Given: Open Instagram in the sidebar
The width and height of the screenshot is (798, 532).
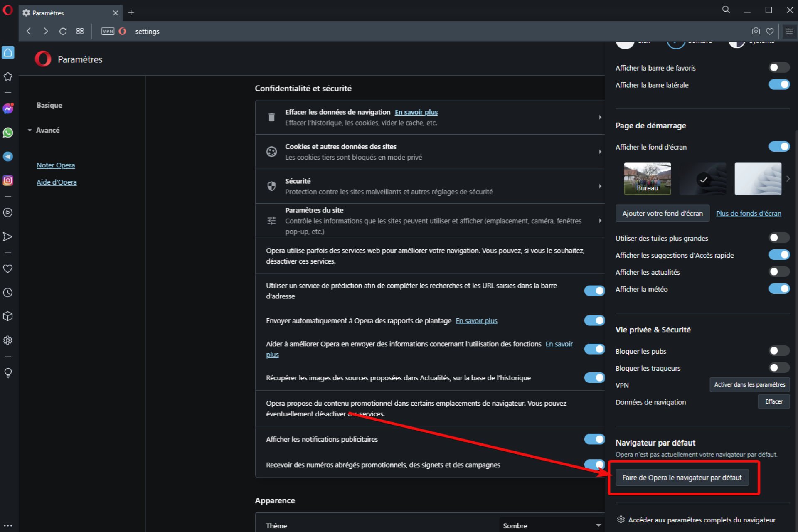Looking at the screenshot, I should [x=8, y=180].
